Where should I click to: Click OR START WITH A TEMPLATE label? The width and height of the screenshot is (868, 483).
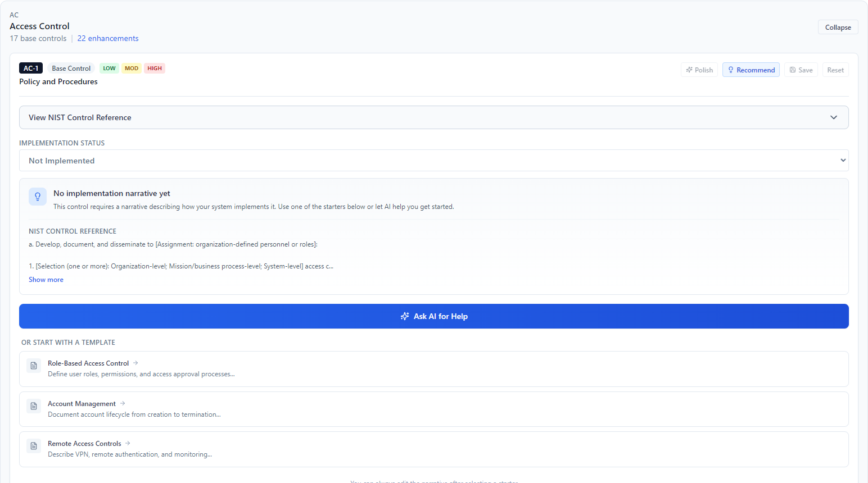pos(68,343)
